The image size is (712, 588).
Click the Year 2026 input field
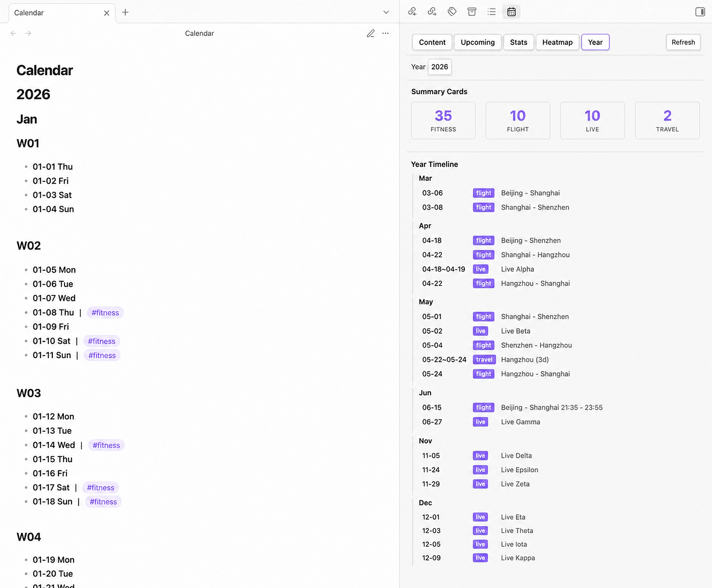(x=439, y=67)
